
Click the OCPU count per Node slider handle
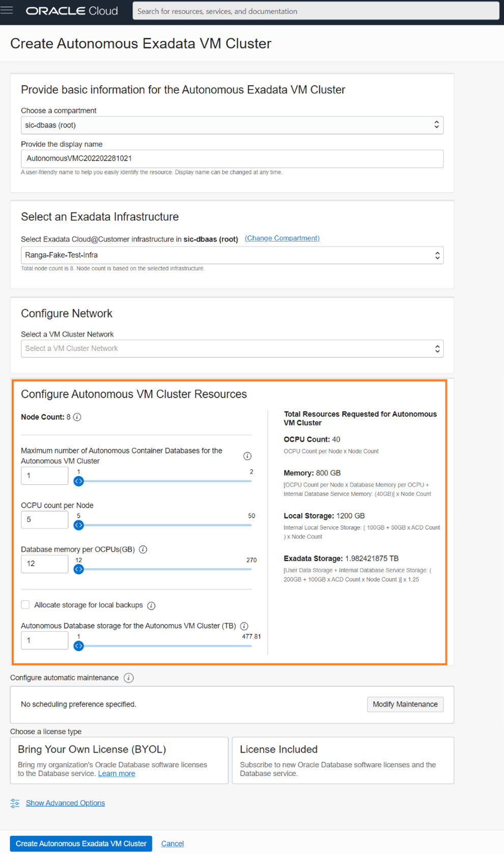[x=78, y=525]
